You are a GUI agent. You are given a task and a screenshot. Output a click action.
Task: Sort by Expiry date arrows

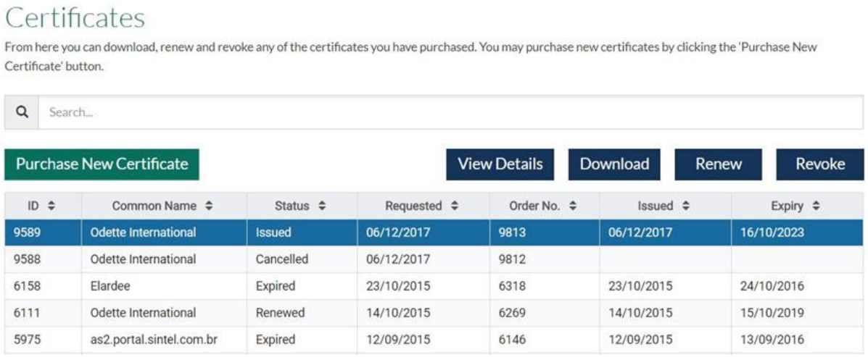(815, 206)
